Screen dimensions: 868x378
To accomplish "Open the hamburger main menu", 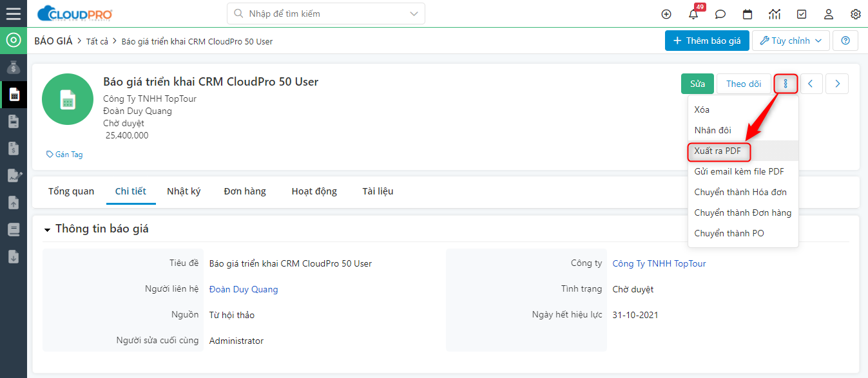I will click(13, 14).
